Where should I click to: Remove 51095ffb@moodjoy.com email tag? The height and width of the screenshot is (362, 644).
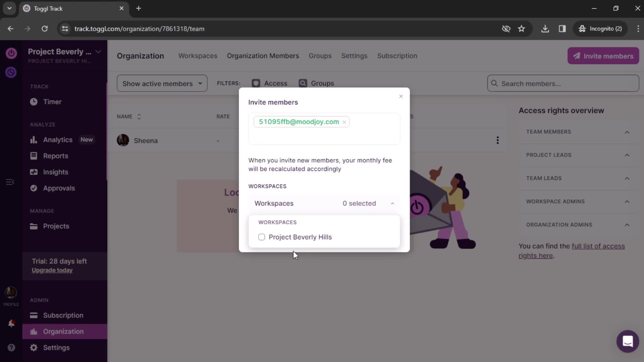pos(344,122)
